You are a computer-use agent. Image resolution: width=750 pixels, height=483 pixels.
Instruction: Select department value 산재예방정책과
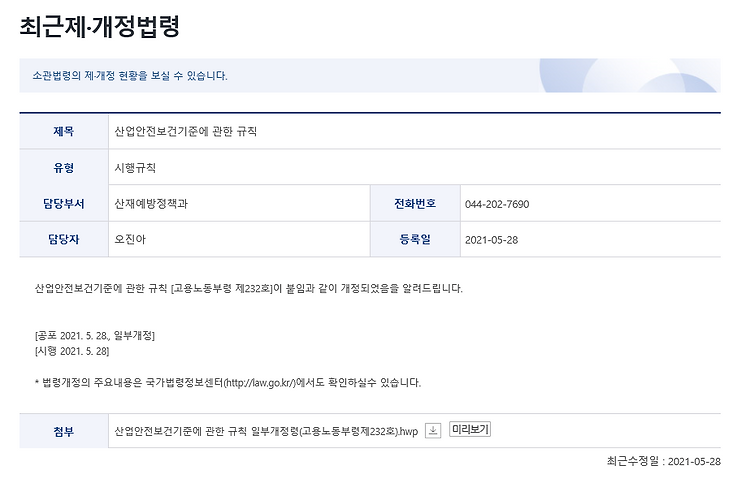click(151, 204)
